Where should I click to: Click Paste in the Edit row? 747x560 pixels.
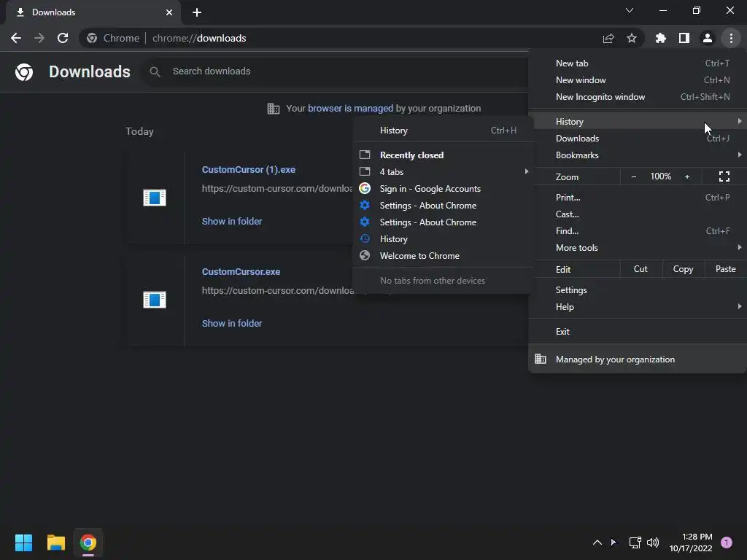pos(726,269)
